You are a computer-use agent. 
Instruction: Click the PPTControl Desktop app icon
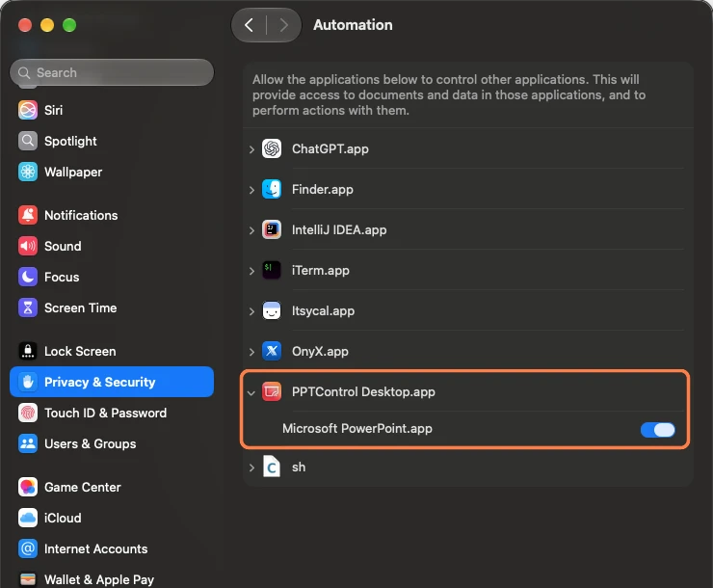point(272,391)
